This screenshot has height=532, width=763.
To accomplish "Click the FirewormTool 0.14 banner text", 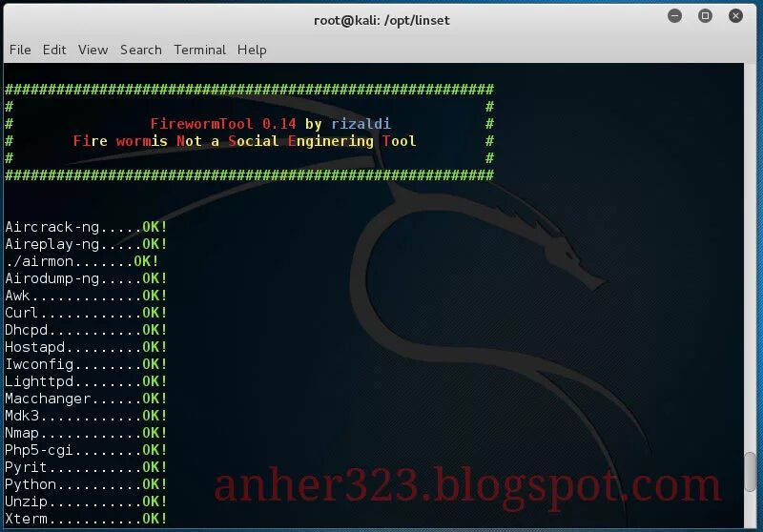I will click(x=223, y=124).
